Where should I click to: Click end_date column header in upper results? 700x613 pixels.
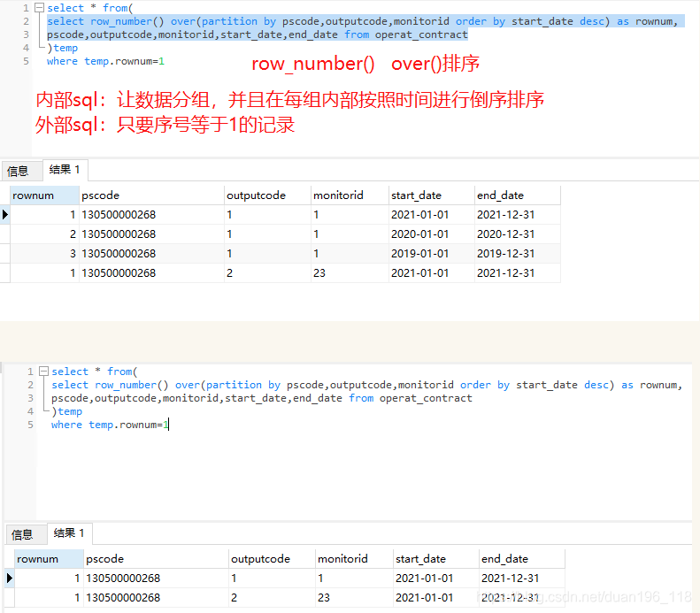(x=518, y=195)
